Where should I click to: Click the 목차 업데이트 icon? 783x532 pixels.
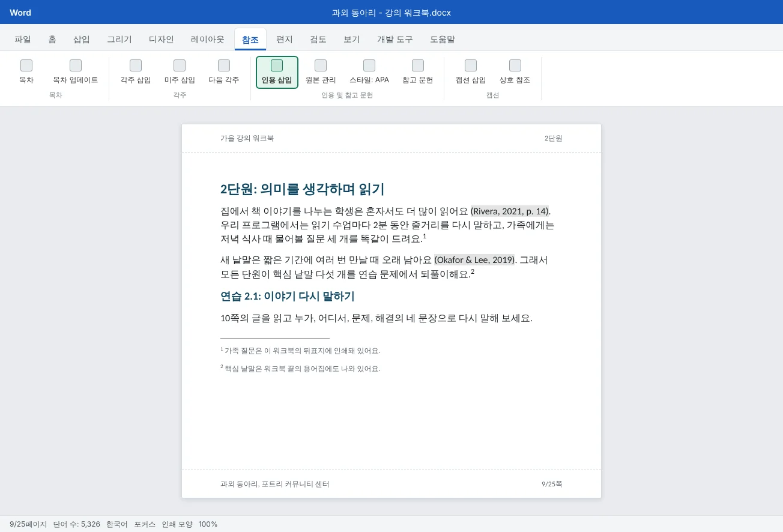(x=76, y=65)
